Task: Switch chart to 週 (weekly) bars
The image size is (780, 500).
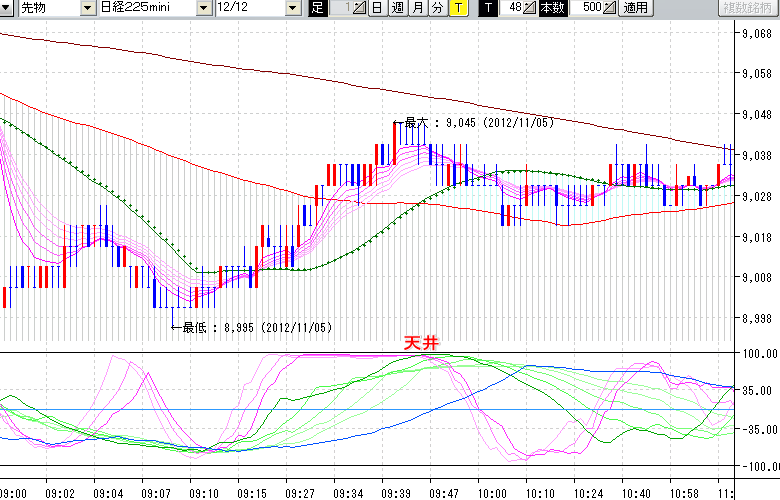Action: coord(397,8)
